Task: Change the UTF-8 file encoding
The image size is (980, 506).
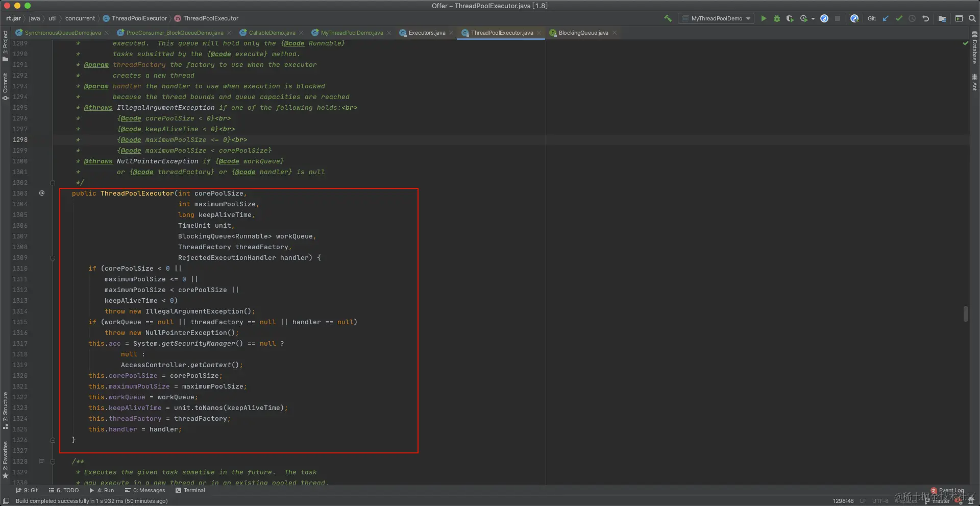Action: (880, 501)
